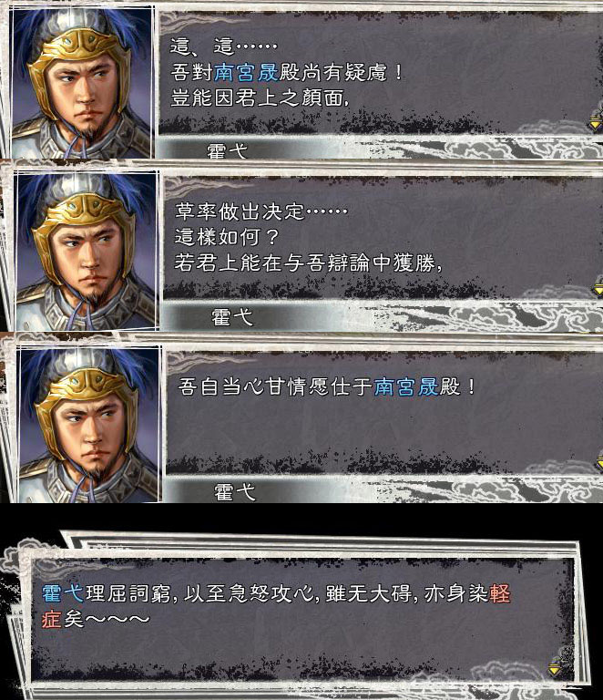603x700 pixels.
Task: Click the yellow advance arrow in the narration box
Action: 555,666
